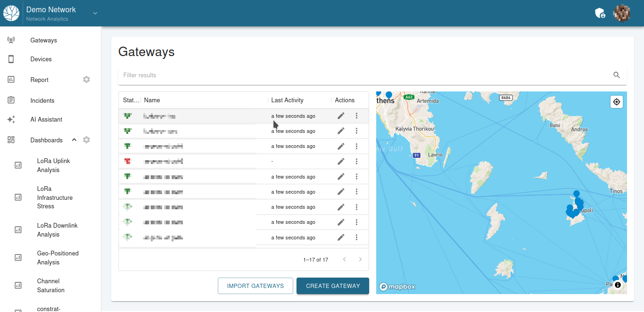Open Report settings gear icon

(86, 80)
